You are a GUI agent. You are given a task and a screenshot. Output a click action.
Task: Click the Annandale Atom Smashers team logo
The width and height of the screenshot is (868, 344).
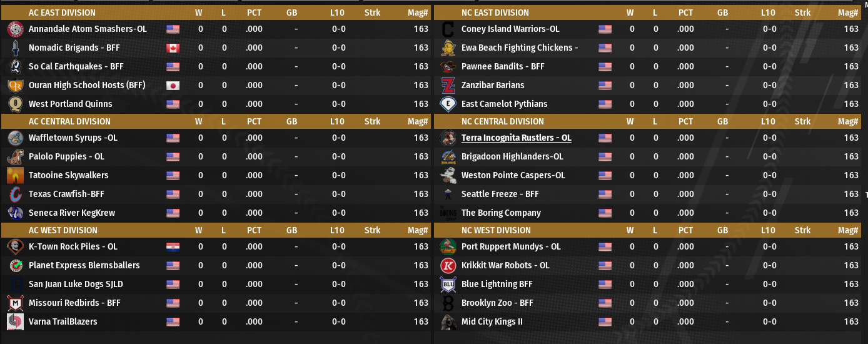[15, 29]
